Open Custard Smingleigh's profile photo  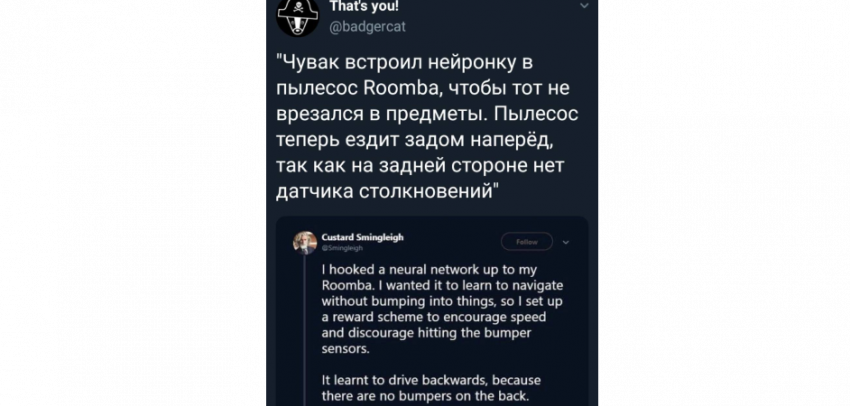pos(305,242)
